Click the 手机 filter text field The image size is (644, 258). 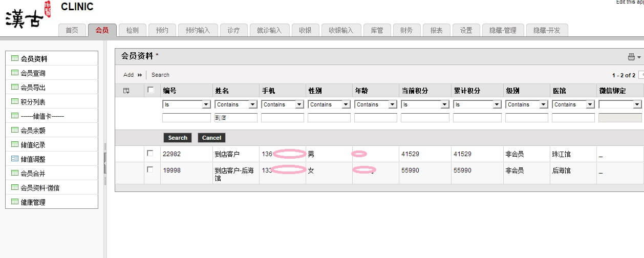pyautogui.click(x=283, y=118)
